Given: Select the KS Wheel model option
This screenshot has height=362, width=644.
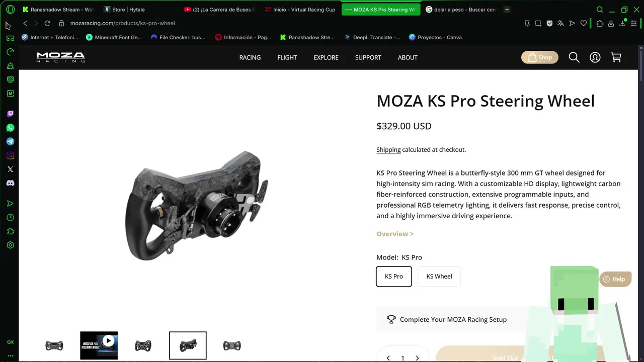Looking at the screenshot, I should 439,276.
